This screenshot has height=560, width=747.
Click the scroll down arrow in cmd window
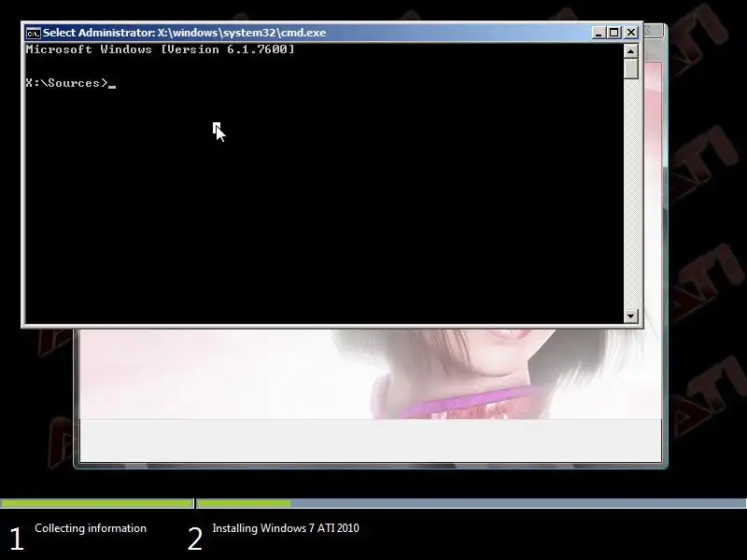coord(631,315)
